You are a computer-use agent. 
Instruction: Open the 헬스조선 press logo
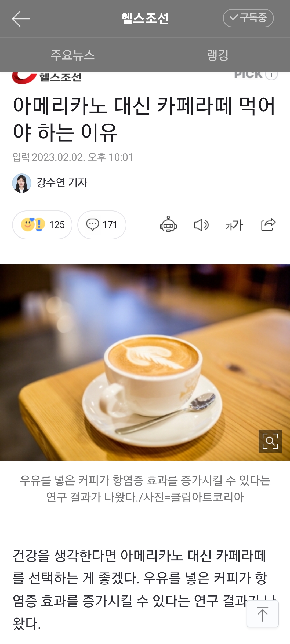coord(47,78)
